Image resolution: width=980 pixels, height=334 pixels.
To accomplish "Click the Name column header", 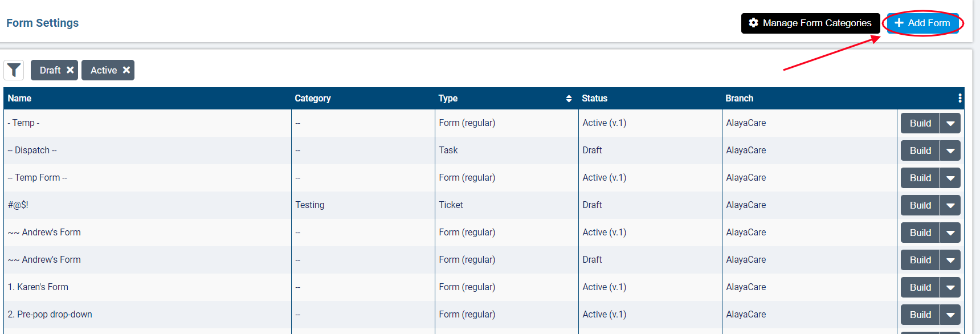I will [19, 99].
